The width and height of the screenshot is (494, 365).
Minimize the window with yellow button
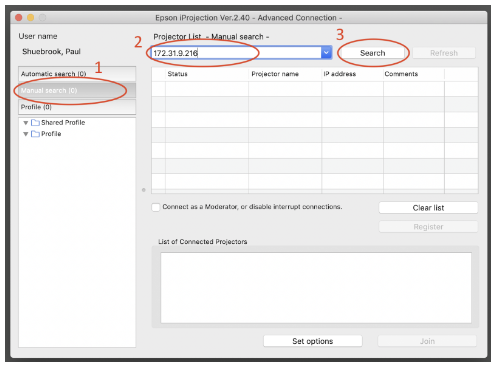click(x=30, y=17)
